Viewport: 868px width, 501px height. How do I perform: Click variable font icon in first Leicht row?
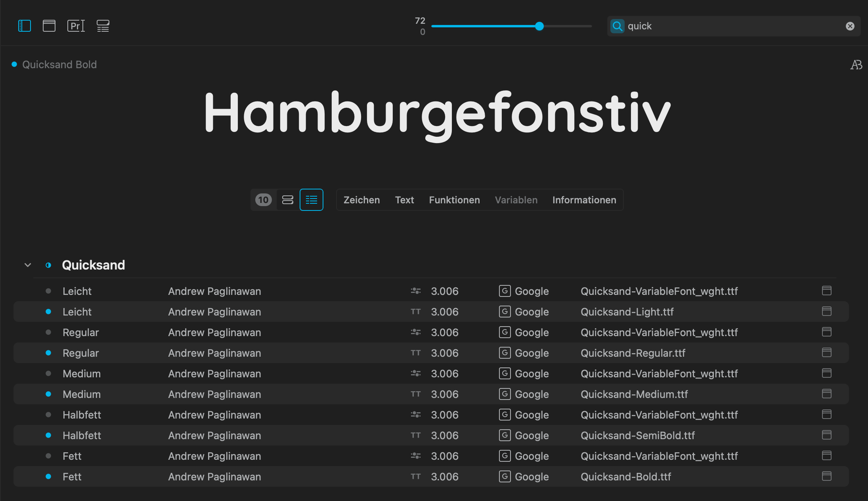tap(416, 291)
